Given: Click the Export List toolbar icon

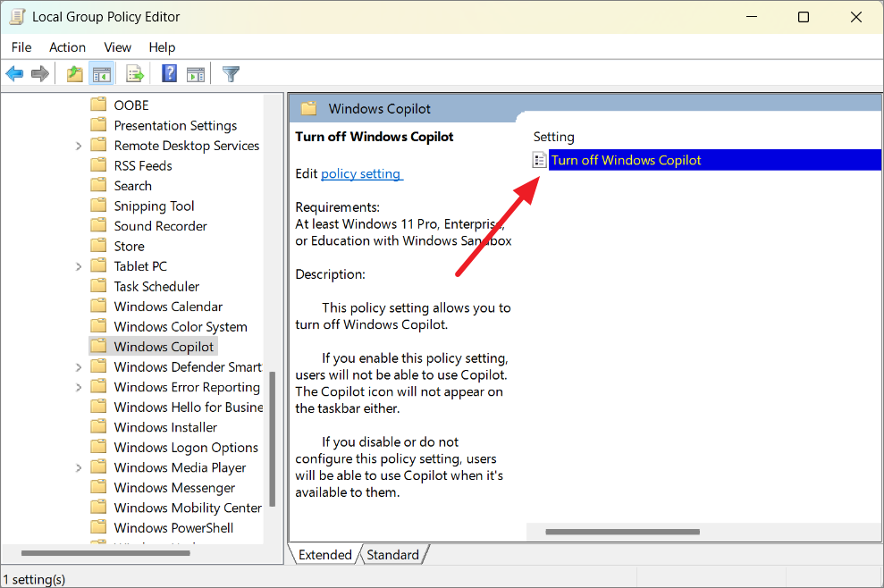Looking at the screenshot, I should click(135, 73).
